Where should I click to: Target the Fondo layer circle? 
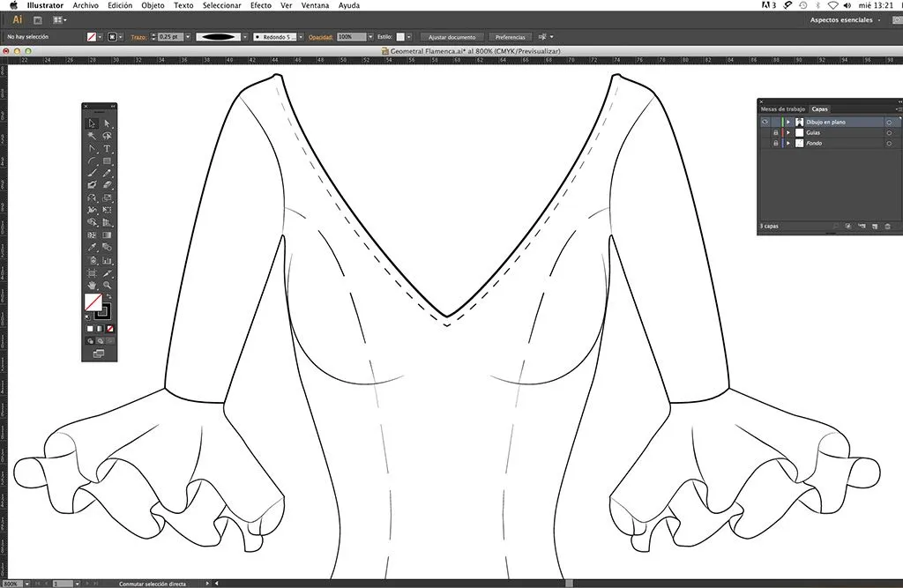click(889, 143)
